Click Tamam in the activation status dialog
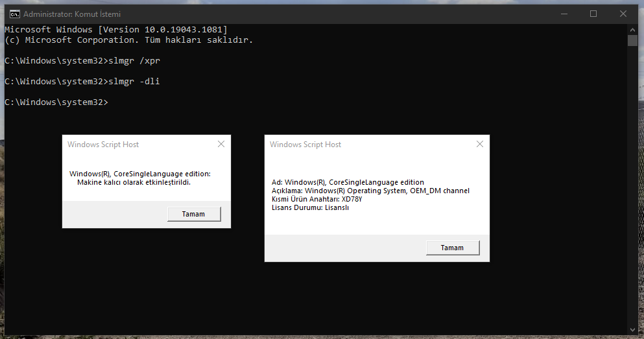644x339 pixels. (194, 214)
